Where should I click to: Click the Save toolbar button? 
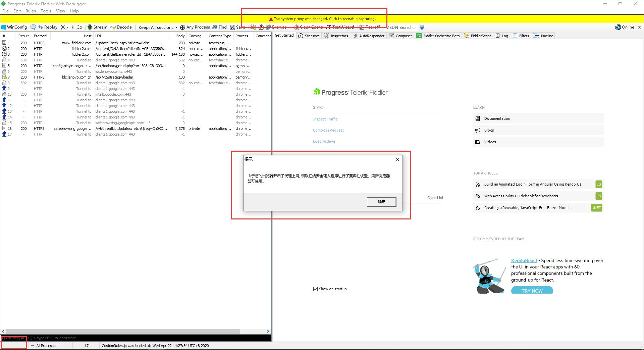237,27
